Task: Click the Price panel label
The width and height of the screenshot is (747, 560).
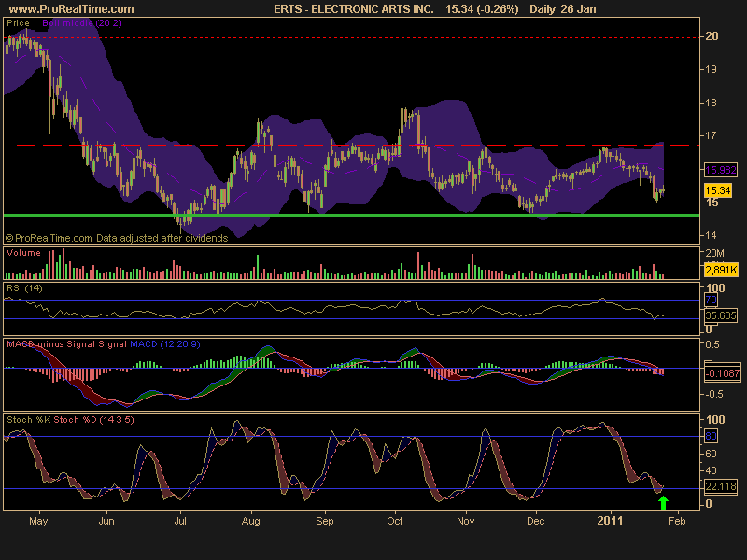Action: point(18,22)
